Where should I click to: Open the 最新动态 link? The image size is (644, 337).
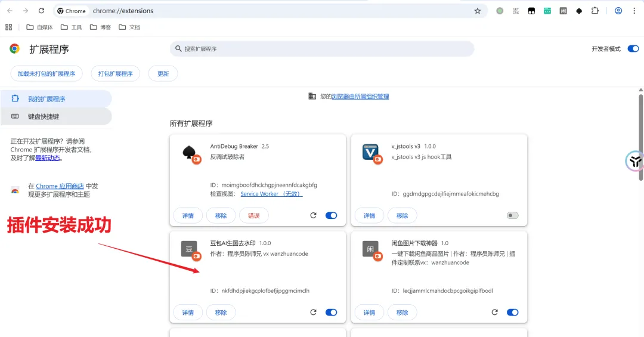[x=47, y=158]
